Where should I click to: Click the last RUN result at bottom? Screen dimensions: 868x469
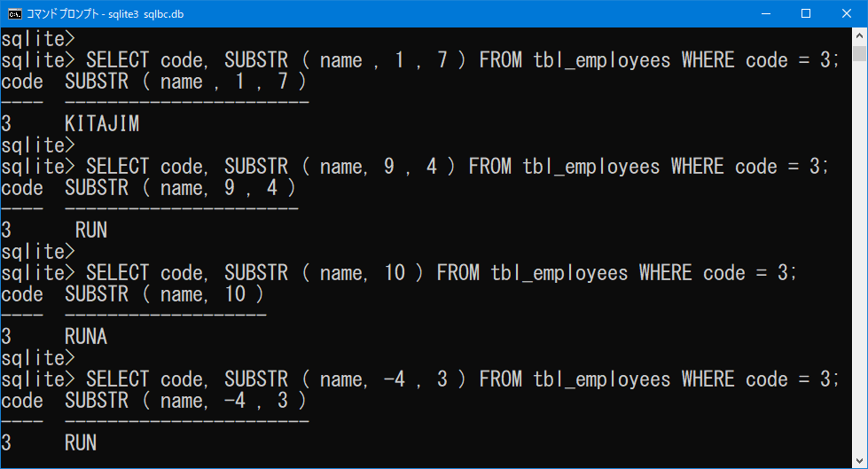tap(81, 442)
